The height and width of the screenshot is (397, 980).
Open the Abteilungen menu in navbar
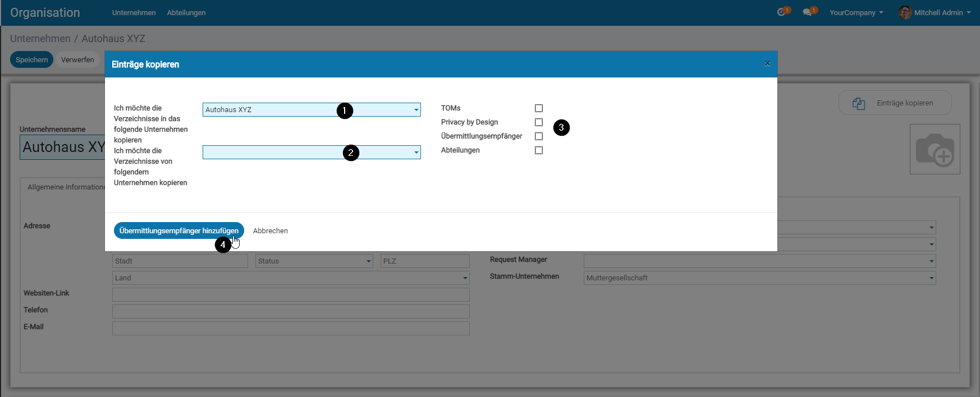pos(186,12)
